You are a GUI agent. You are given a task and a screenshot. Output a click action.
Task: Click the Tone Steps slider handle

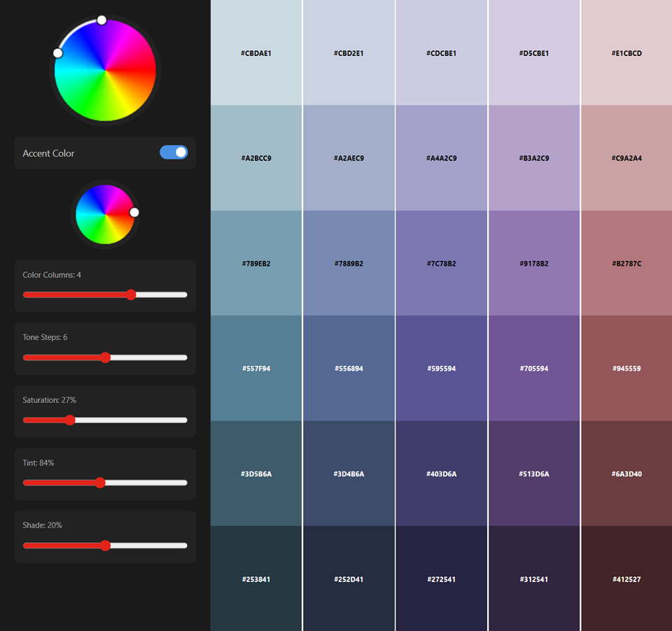point(106,357)
